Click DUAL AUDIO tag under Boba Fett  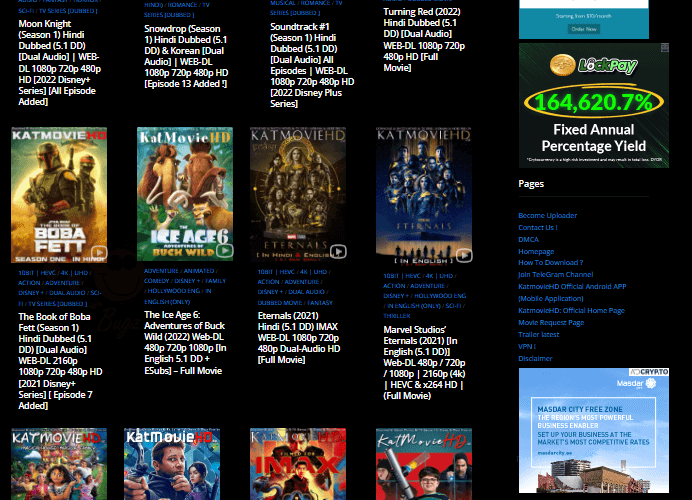pos(67,293)
